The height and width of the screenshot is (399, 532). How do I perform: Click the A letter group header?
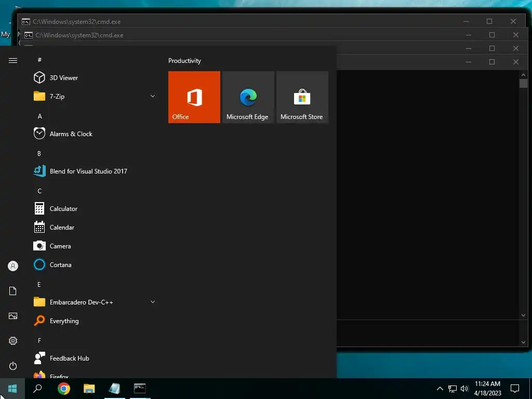[39, 116]
